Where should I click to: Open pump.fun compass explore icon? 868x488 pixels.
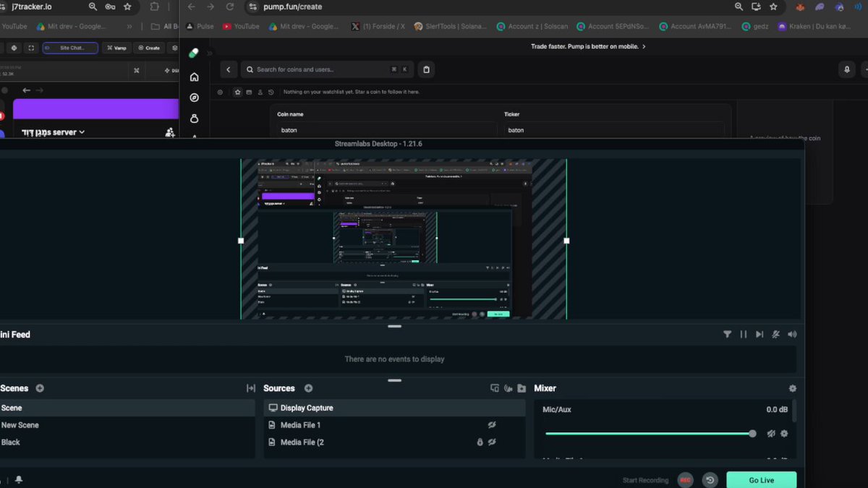coord(194,98)
